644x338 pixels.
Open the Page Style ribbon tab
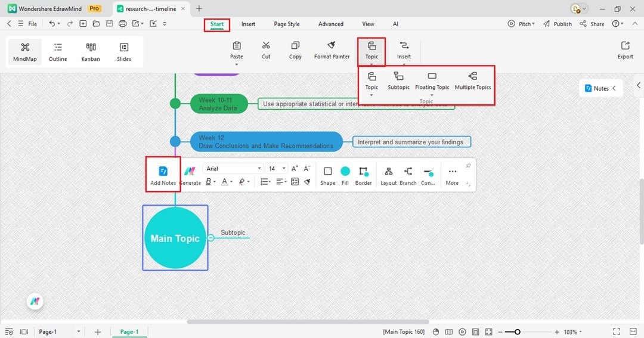[287, 24]
